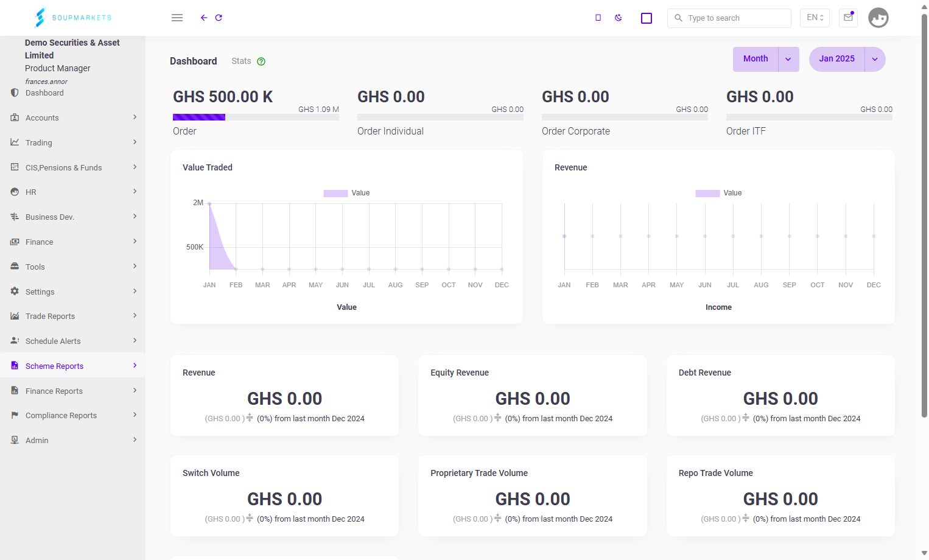This screenshot has width=929, height=560.
Task: Click the Trading chart icon in the sidebar
Action: [15, 142]
